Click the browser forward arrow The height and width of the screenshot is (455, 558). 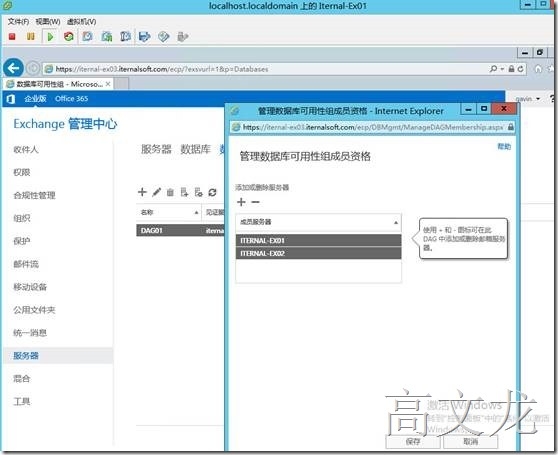(x=33, y=68)
